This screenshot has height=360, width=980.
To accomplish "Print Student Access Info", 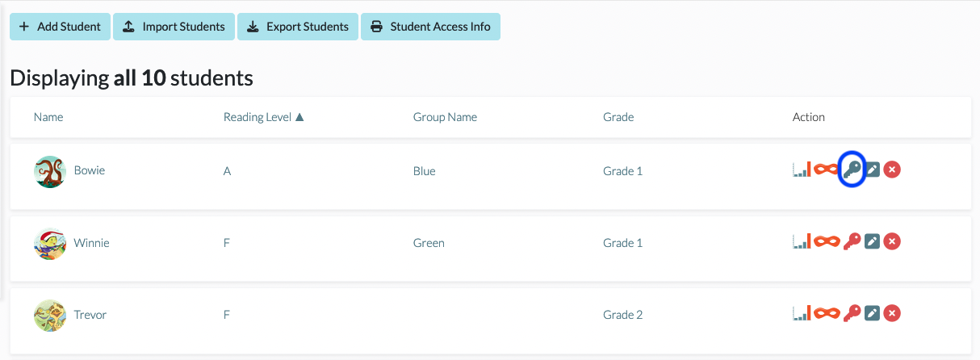I will pos(430,27).
